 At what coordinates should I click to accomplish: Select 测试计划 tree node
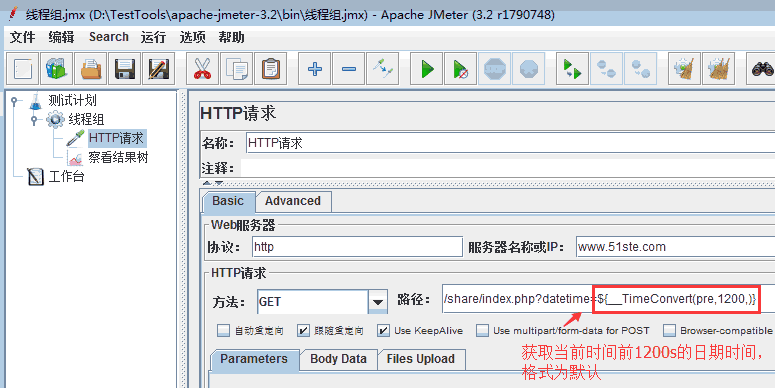tap(72, 100)
